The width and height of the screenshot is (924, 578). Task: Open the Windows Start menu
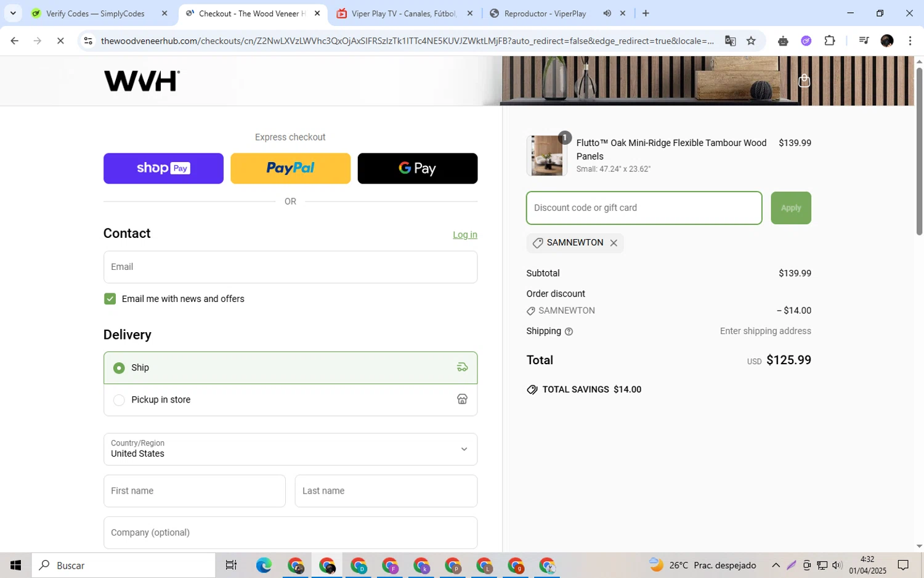click(15, 565)
